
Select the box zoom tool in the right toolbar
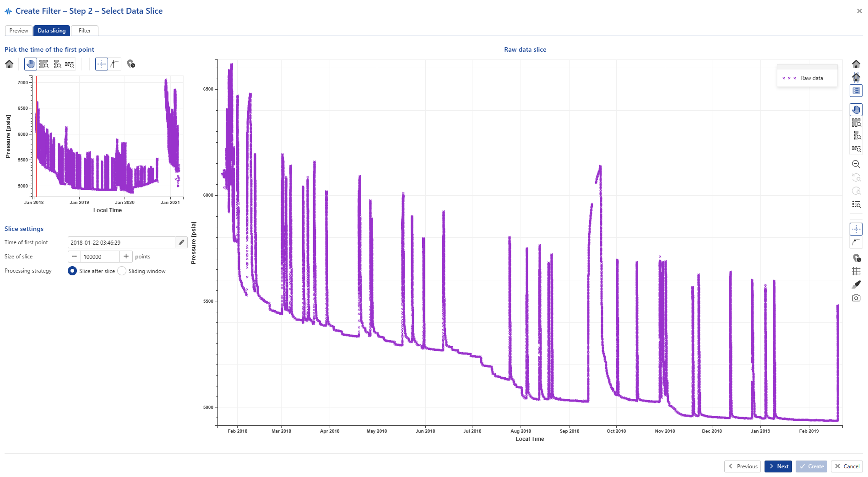856,123
